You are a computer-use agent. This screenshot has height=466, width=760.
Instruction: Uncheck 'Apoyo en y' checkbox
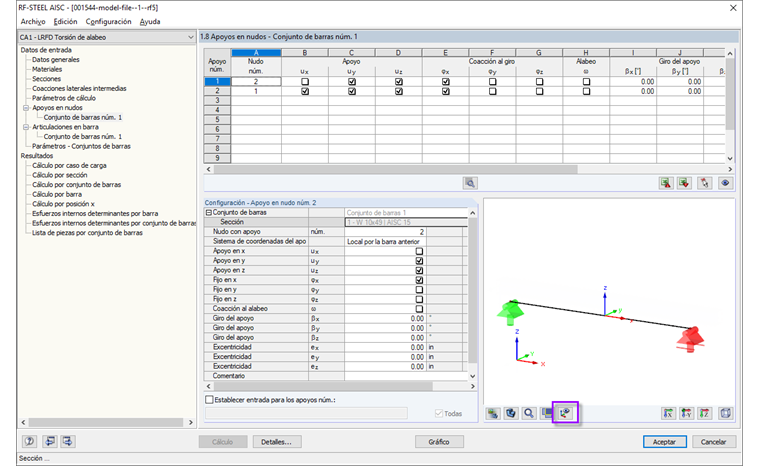[419, 261]
